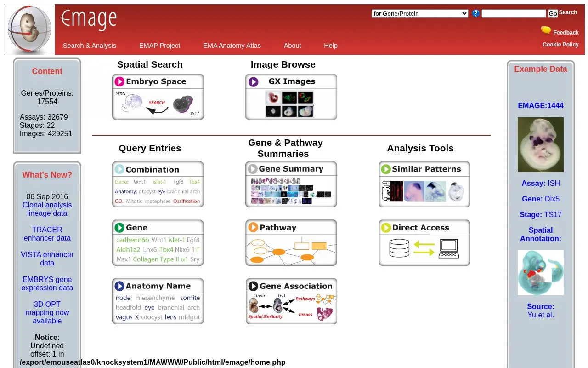This screenshot has height=368, width=588.
Task: Open the 'for Gene/Protein' search type dropdown
Action: tap(420, 13)
